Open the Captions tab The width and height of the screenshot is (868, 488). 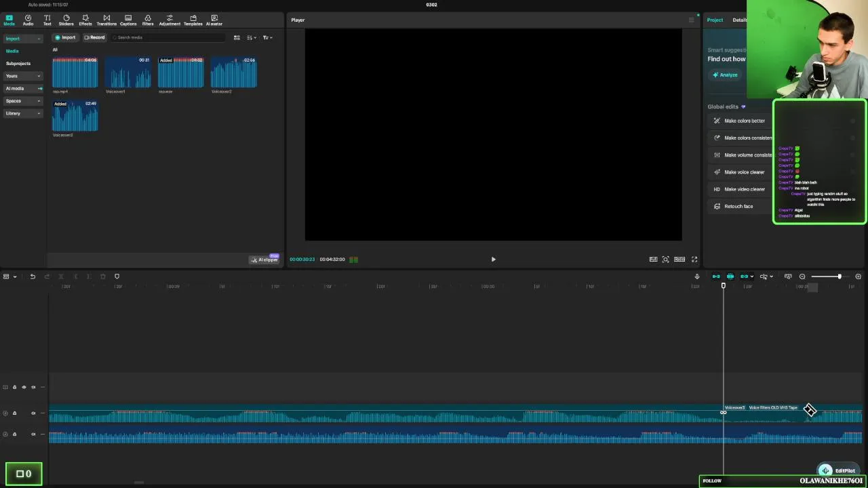pyautogui.click(x=128, y=20)
